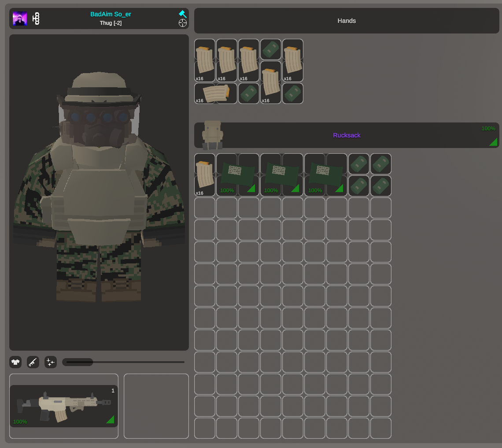Select the second upright magazine in Hands
This screenshot has width=502, height=448.
point(227,60)
